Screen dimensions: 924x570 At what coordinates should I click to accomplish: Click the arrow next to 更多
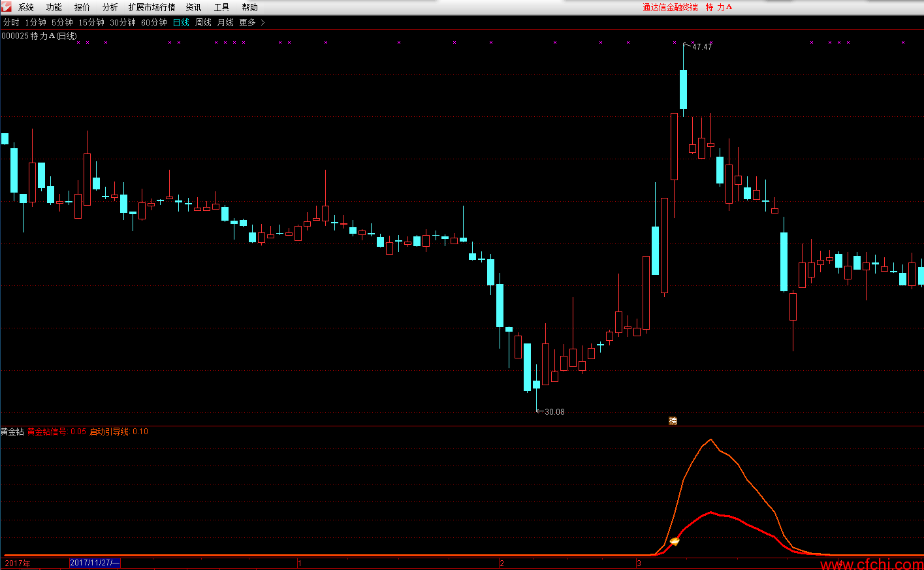pos(263,22)
